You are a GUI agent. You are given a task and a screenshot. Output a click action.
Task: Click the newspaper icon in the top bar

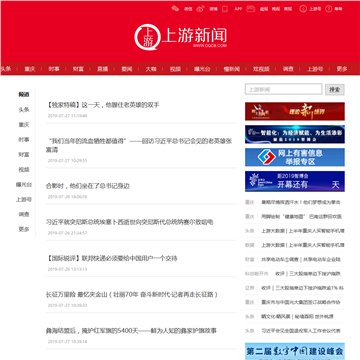(x=251, y=9)
